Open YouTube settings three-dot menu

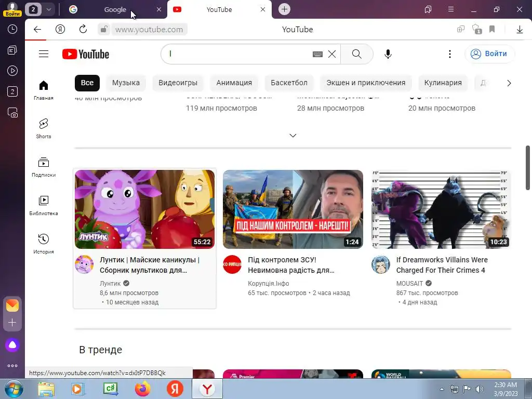pyautogui.click(x=450, y=54)
